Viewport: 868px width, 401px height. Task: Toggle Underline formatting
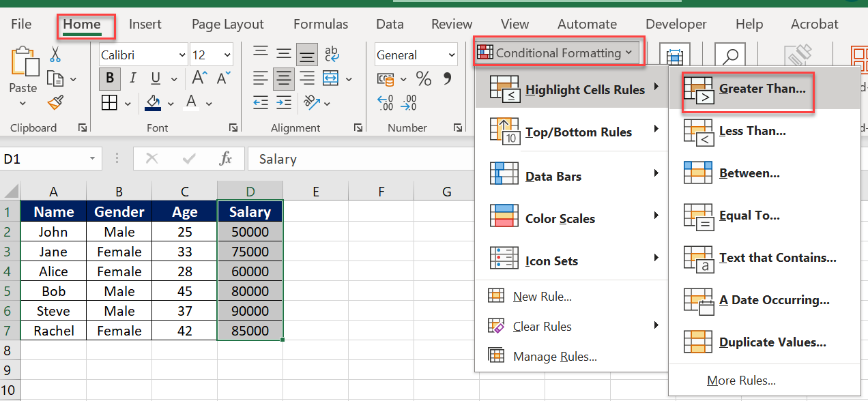click(156, 78)
